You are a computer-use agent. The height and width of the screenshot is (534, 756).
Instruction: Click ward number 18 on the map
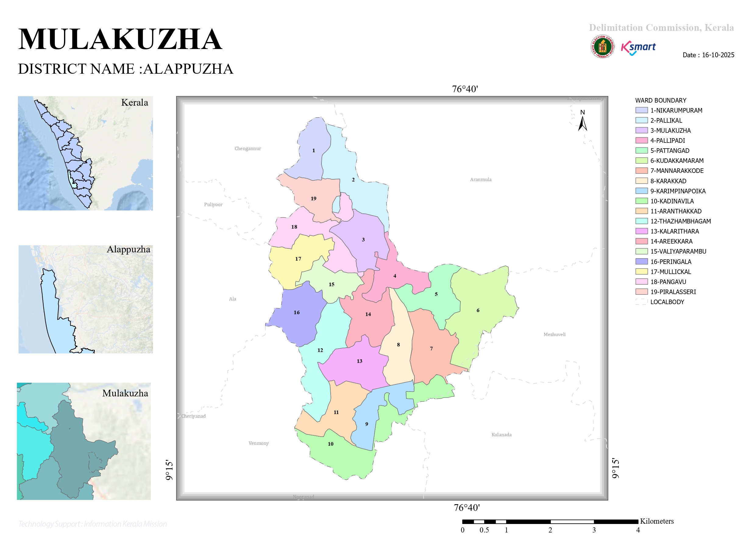pyautogui.click(x=294, y=227)
